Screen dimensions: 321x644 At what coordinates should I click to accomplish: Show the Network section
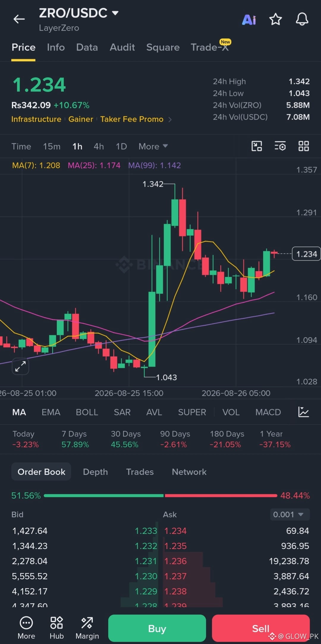[189, 472]
